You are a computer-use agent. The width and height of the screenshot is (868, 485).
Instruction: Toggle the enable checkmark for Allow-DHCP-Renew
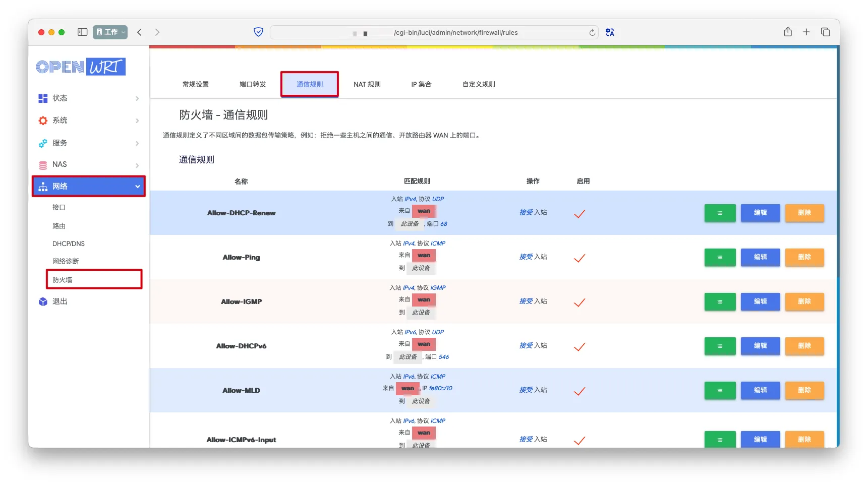tap(580, 213)
